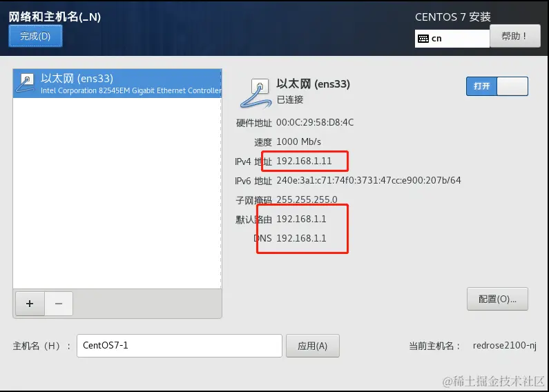Image resolution: width=549 pixels, height=392 pixels.
Task: Add a new network device with plus
Action: click(x=30, y=304)
